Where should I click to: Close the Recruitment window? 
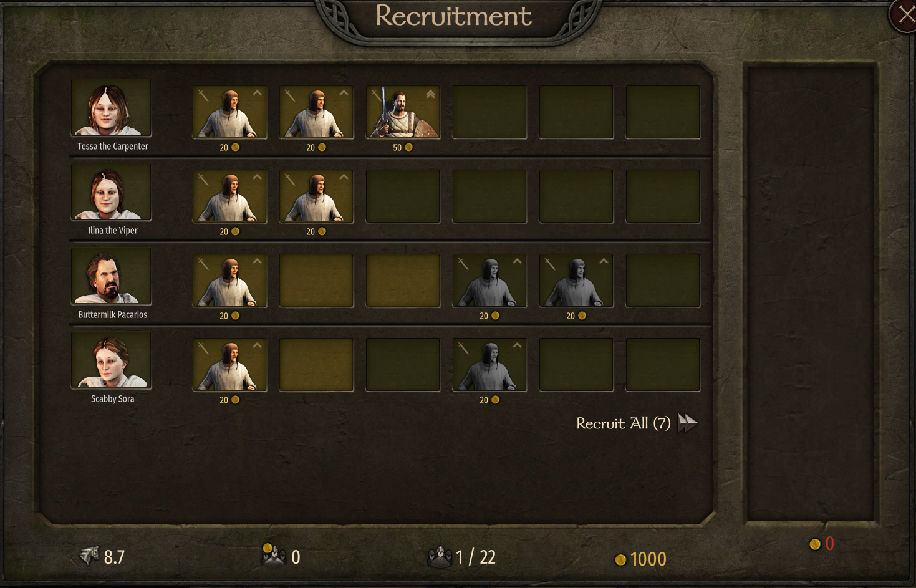tap(905, 15)
